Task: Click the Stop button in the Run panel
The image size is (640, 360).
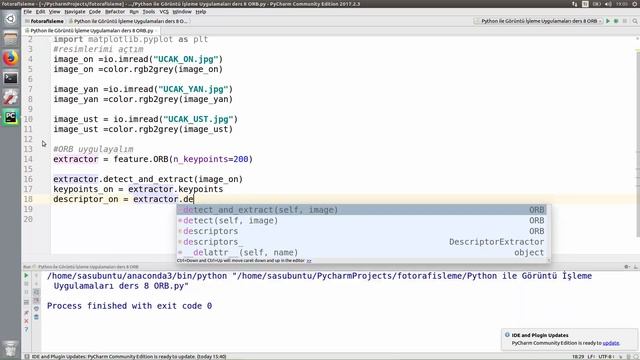Action: coord(26,284)
